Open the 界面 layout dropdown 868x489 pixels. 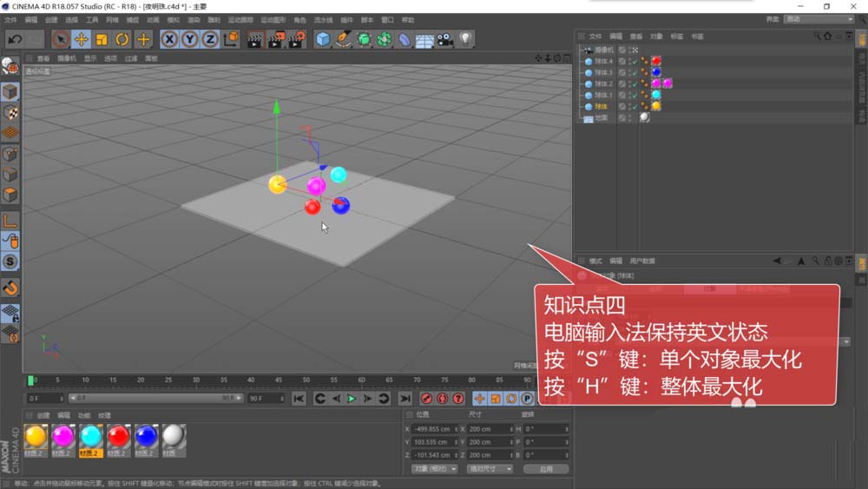pos(819,19)
